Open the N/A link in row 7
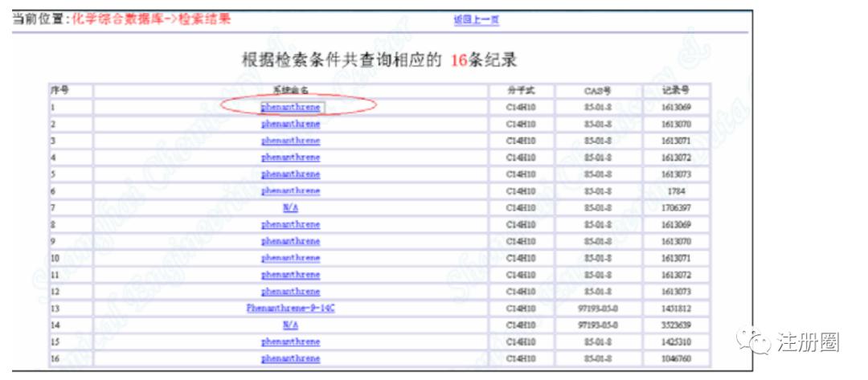 point(291,208)
